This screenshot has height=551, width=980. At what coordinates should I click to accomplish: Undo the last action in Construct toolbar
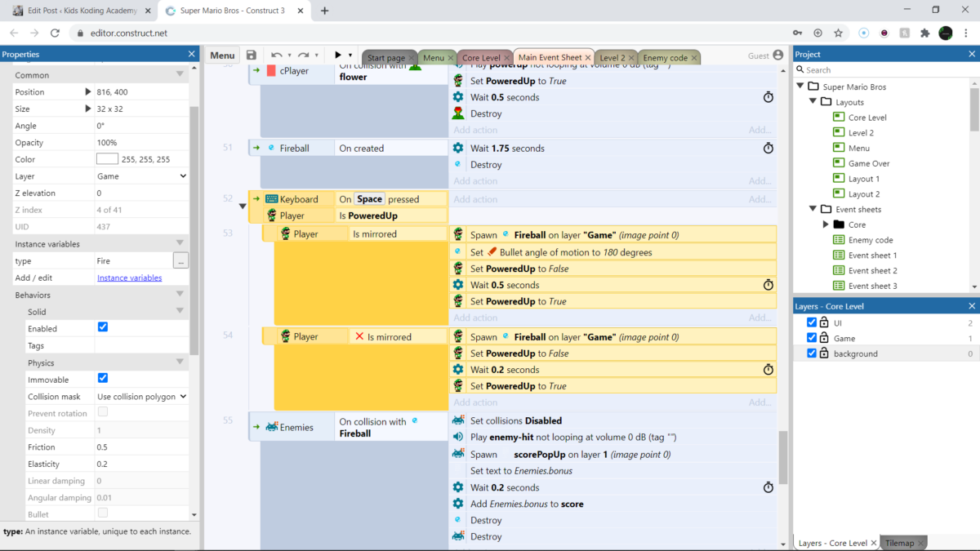tap(277, 56)
